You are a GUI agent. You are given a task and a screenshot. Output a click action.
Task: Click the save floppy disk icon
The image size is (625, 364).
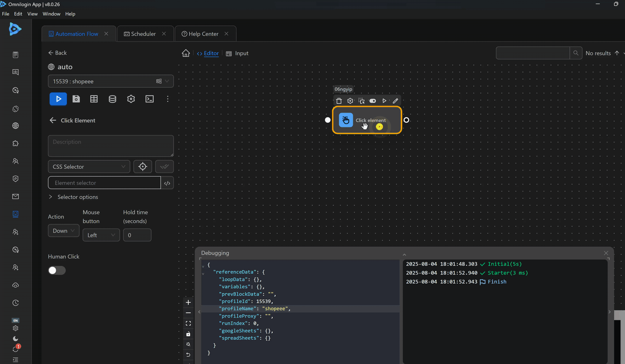pos(76,99)
